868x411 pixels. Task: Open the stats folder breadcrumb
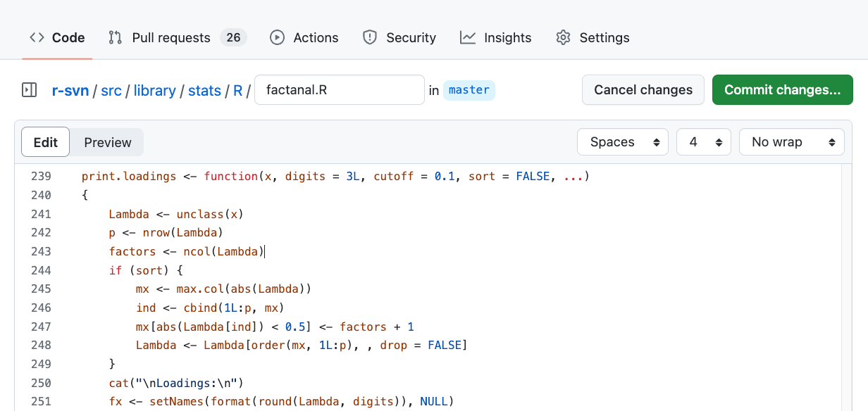[204, 90]
